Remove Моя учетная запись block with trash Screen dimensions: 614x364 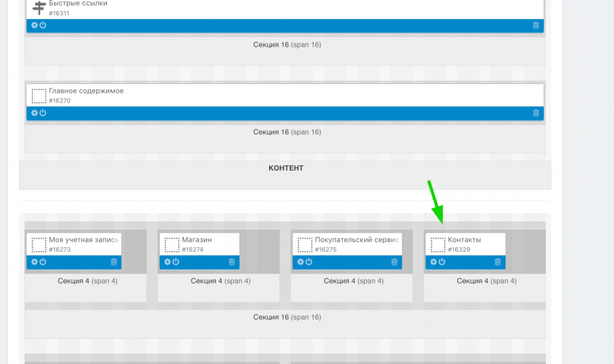click(x=114, y=262)
